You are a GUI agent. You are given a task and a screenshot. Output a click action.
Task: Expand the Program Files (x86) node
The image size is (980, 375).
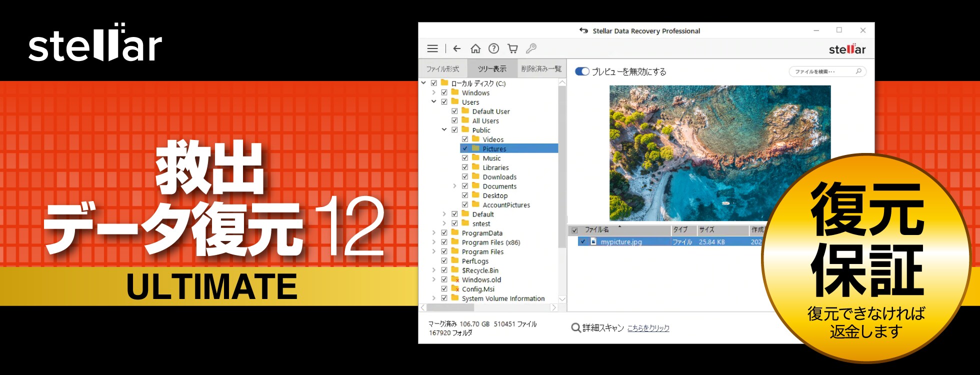pyautogui.click(x=433, y=242)
